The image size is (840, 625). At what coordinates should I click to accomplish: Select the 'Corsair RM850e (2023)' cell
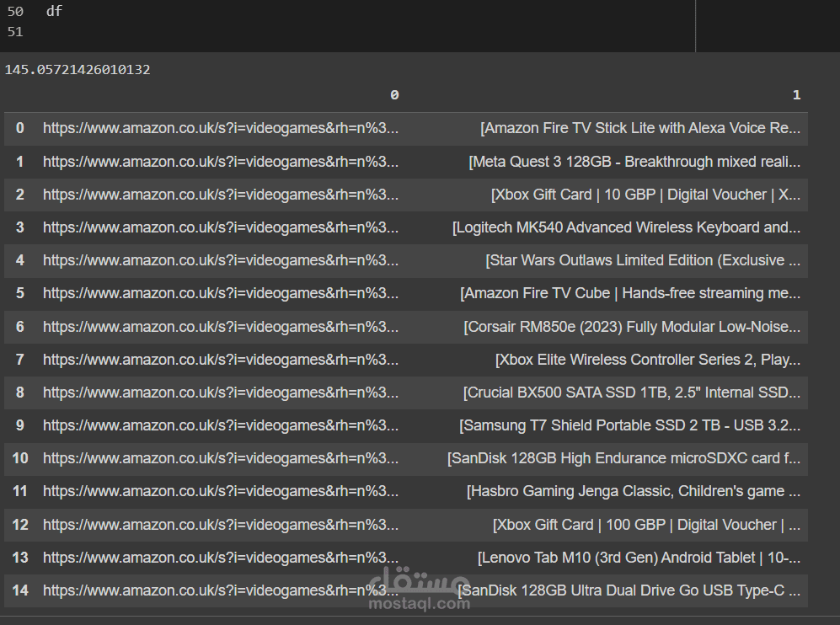tap(632, 327)
